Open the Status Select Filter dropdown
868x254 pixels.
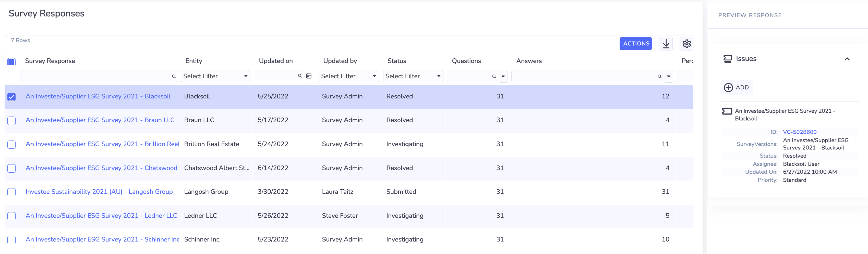[413, 76]
